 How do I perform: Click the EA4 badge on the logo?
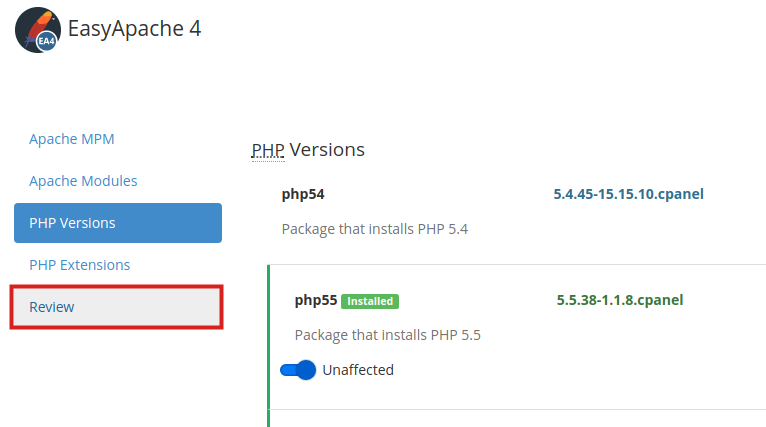[x=45, y=41]
